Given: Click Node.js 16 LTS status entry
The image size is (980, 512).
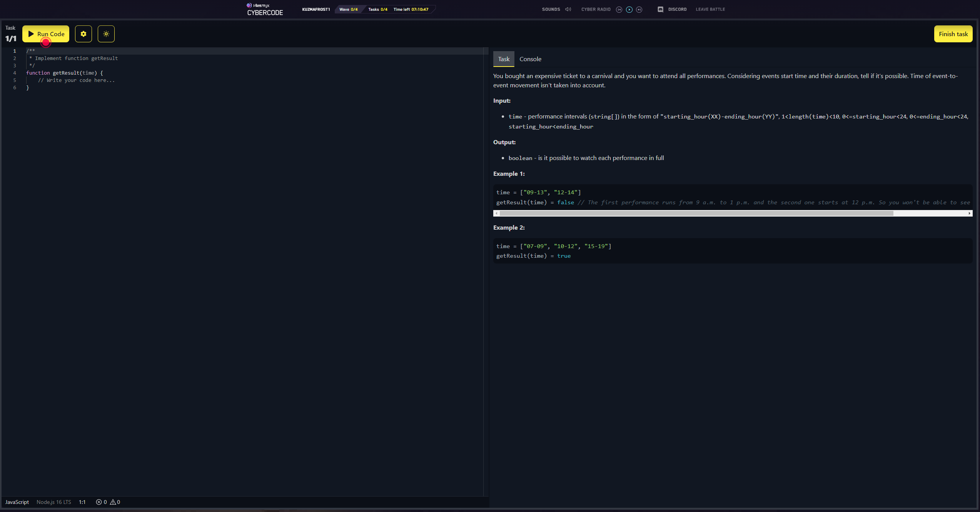Looking at the screenshot, I should 54,502.
